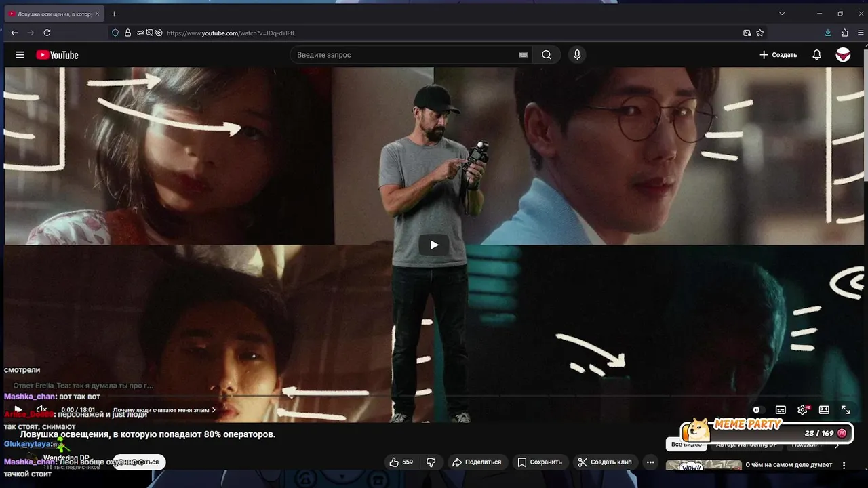868x488 pixels.
Task: Go to YouTube home via the logo
Action: click(x=57, y=55)
